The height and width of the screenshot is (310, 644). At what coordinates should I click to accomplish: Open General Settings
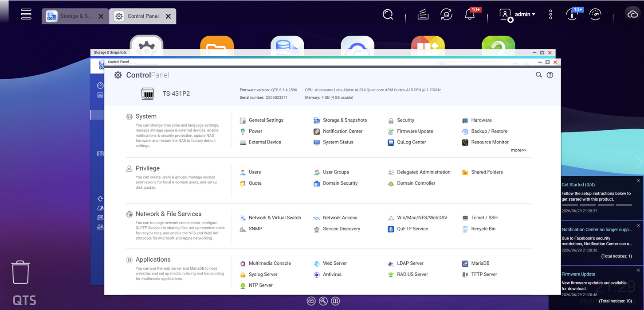261,120
